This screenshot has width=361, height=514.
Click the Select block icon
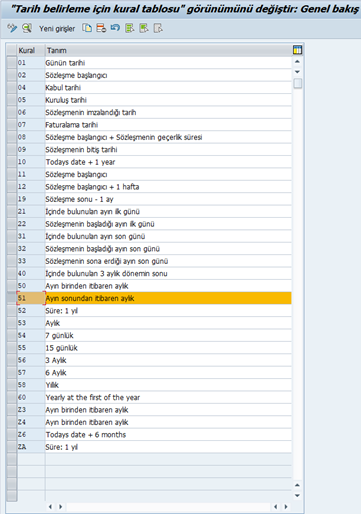144,28
